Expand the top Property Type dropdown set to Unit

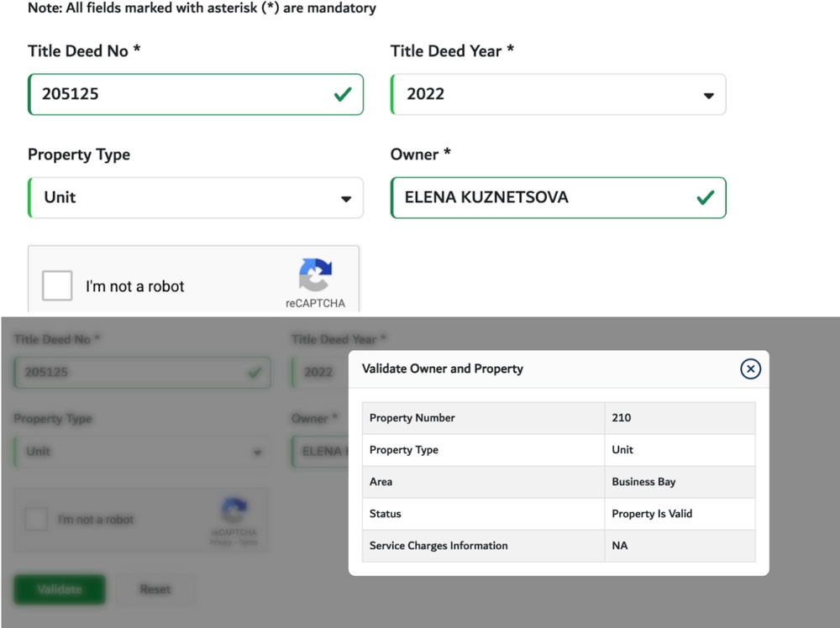pos(196,197)
